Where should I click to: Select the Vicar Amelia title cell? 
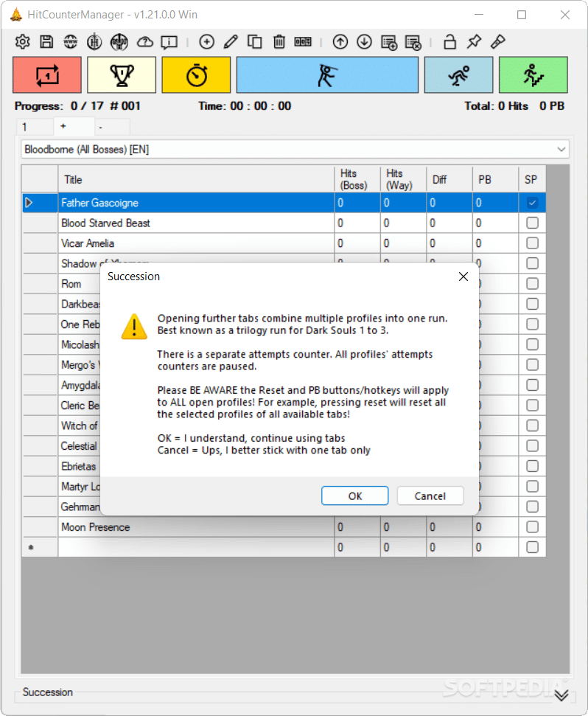pyautogui.click(x=196, y=243)
